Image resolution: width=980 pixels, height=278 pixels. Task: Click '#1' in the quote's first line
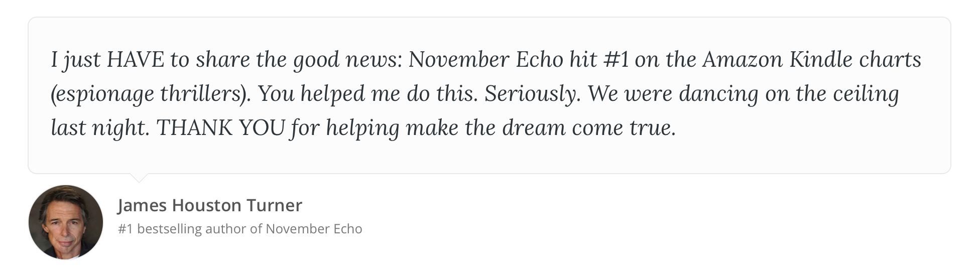pos(615,60)
